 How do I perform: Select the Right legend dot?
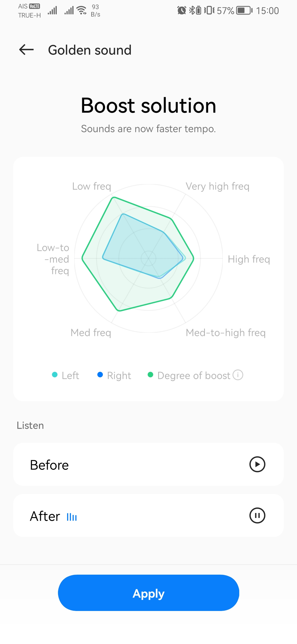pyautogui.click(x=100, y=375)
